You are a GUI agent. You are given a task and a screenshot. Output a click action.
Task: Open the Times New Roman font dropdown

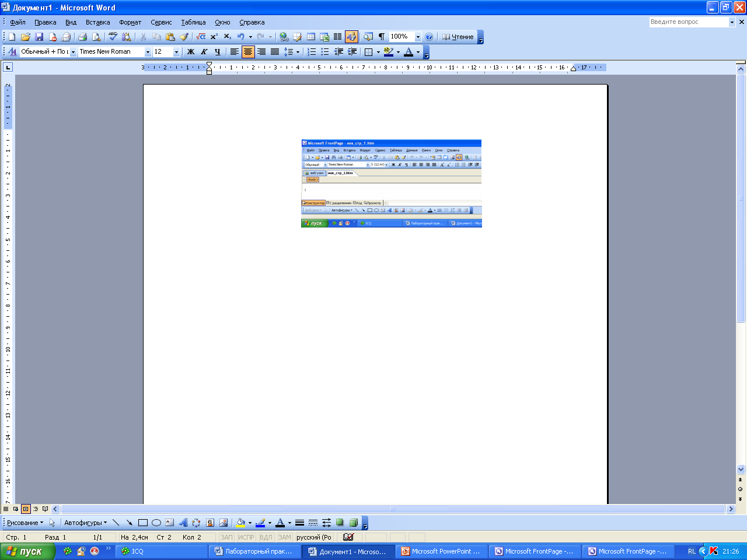click(x=148, y=52)
